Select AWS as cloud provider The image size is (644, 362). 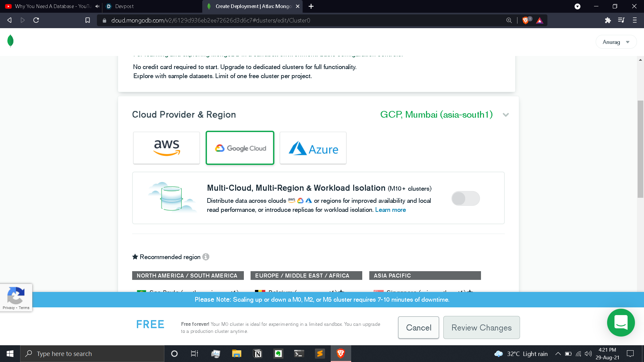[x=166, y=148]
